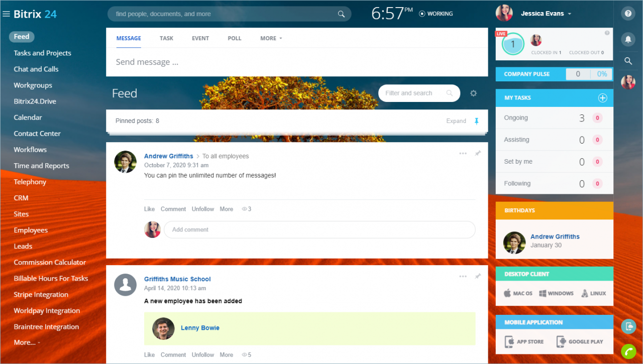Open More options on Andrew Griffiths' post
Screen dimensions: 643x364
pos(227,209)
